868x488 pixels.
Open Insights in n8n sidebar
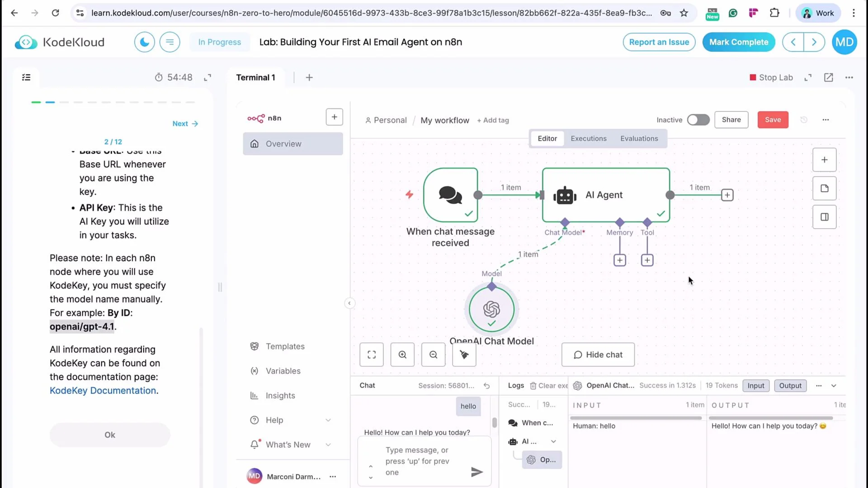pos(292,396)
